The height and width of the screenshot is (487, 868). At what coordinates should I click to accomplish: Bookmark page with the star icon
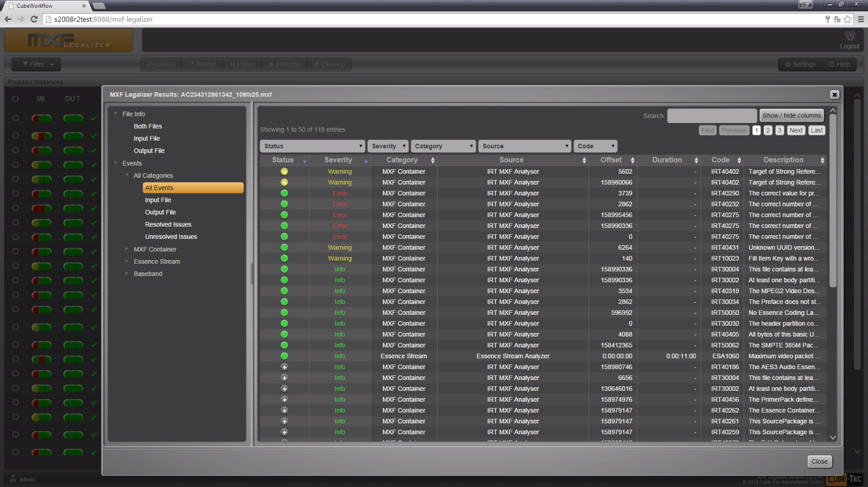click(847, 19)
